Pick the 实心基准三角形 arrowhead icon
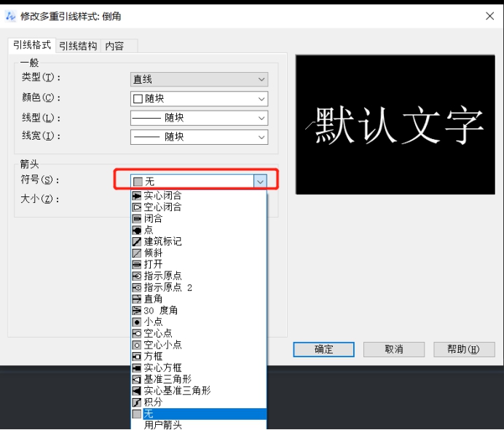 click(137, 391)
